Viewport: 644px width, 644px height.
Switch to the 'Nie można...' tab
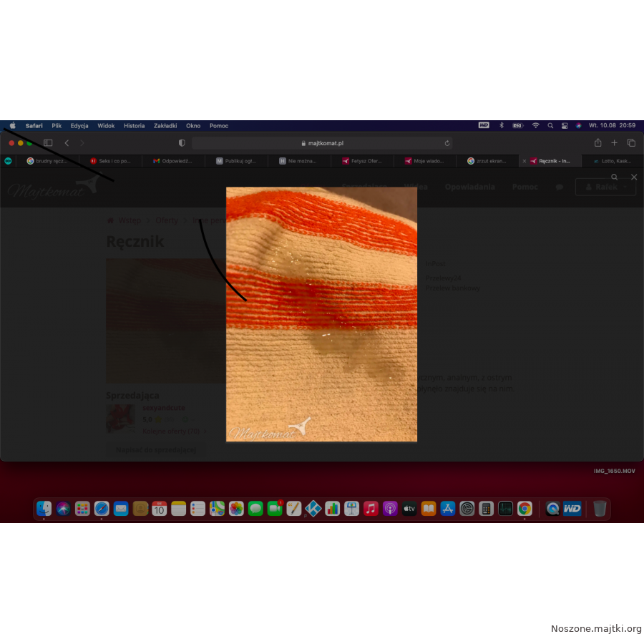point(299,161)
